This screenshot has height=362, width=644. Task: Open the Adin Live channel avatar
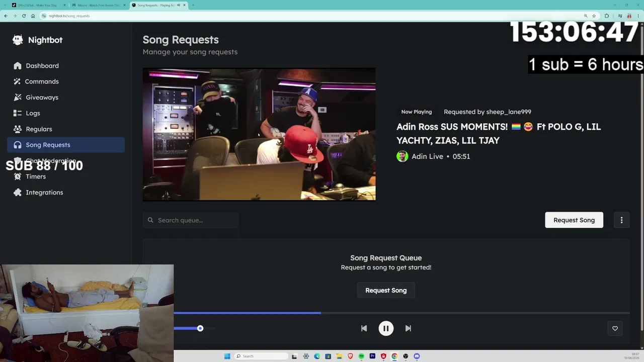point(402,156)
